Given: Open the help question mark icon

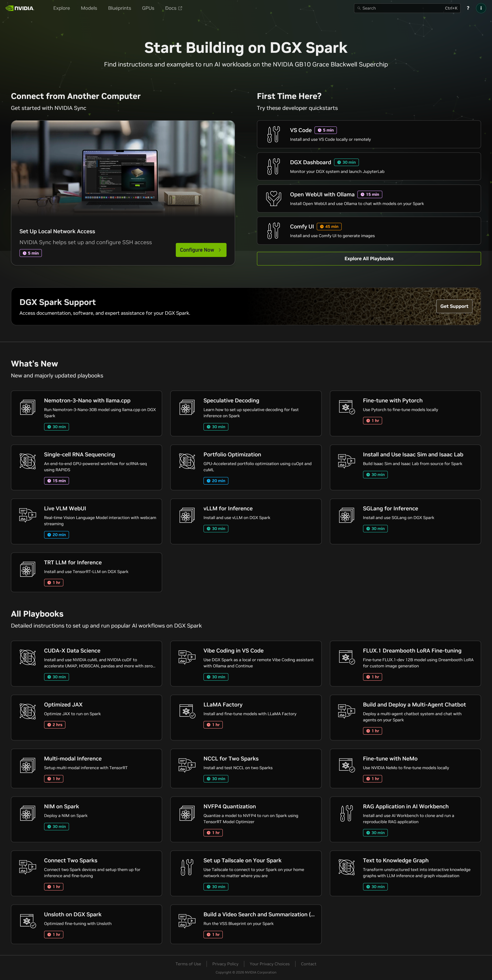Looking at the screenshot, I should (468, 8).
